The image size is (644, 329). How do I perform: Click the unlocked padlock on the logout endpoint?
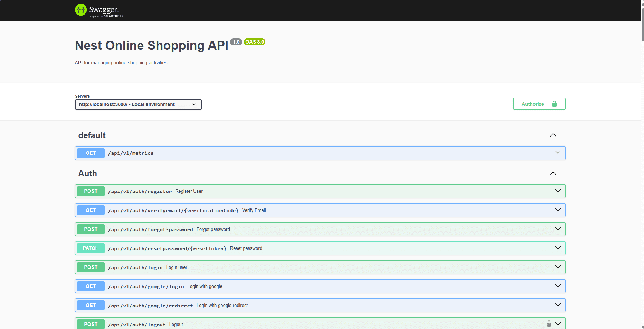pyautogui.click(x=549, y=323)
